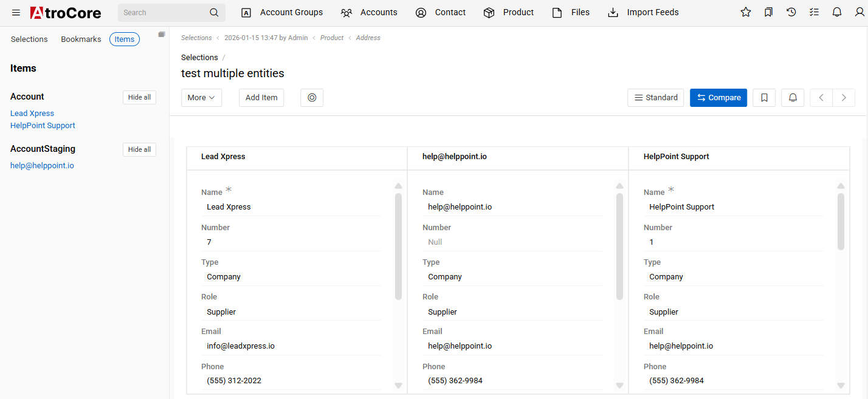Go to next record arrow
This screenshot has width=868, height=399.
pyautogui.click(x=844, y=98)
